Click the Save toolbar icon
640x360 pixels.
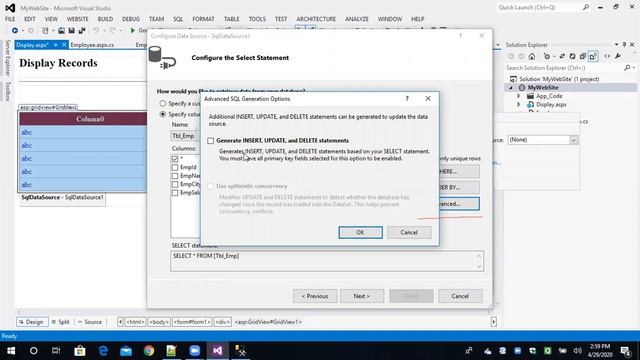point(71,31)
